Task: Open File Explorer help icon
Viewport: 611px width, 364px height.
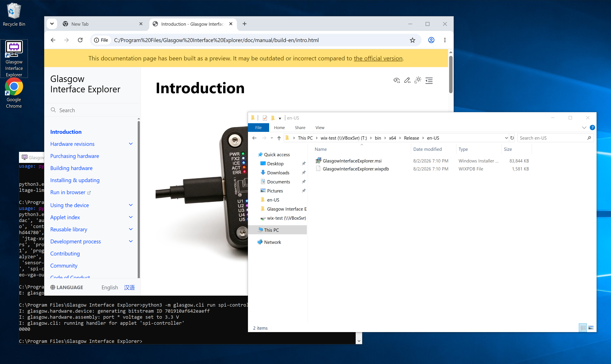Action: (592, 128)
